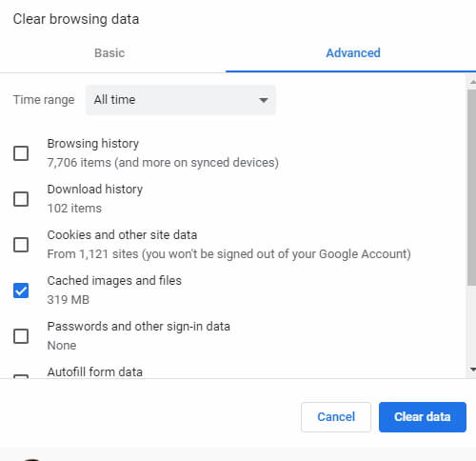The width and height of the screenshot is (476, 461).
Task: Uncheck Cached images and files checkbox
Action: 21,291
